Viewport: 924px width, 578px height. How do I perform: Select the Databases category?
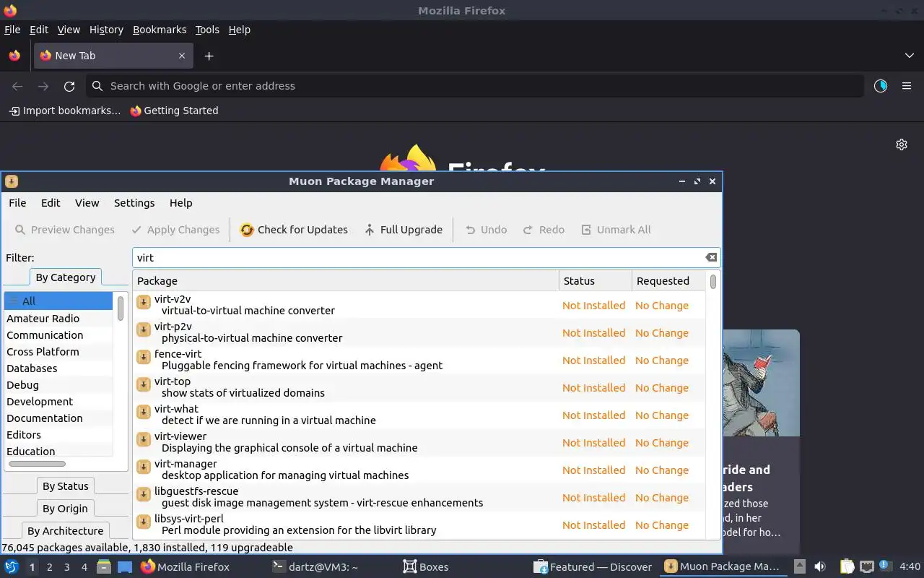point(58,368)
